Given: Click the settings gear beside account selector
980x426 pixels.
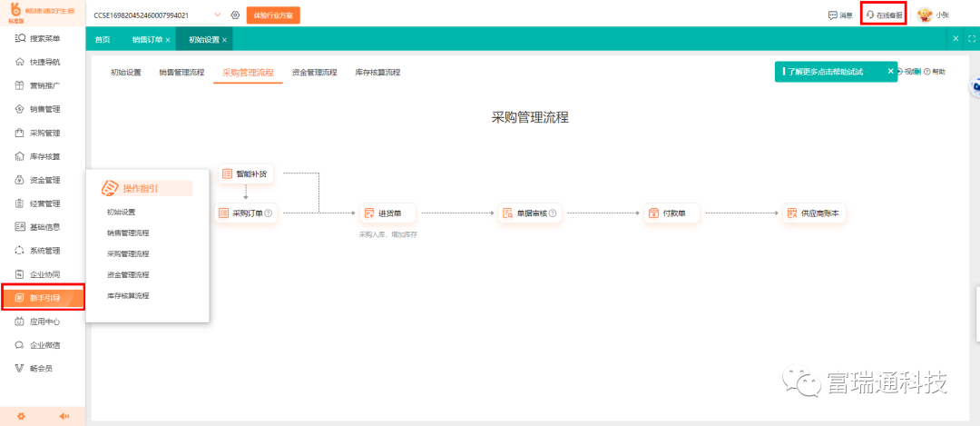Looking at the screenshot, I should (236, 15).
